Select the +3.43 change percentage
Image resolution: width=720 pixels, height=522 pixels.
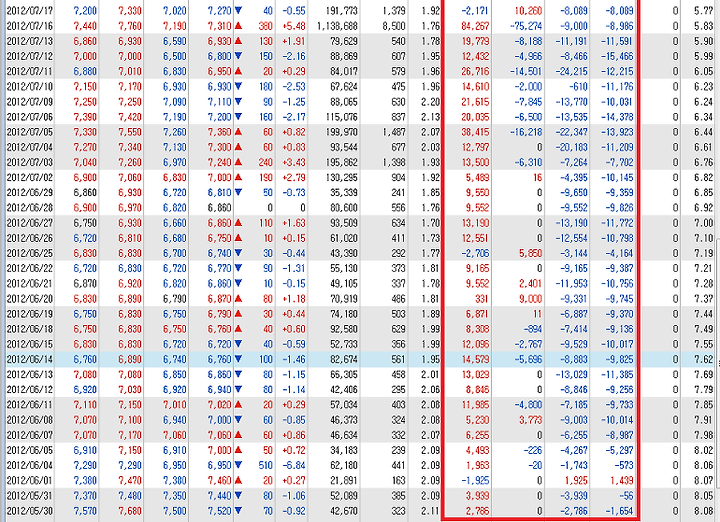click(x=294, y=162)
